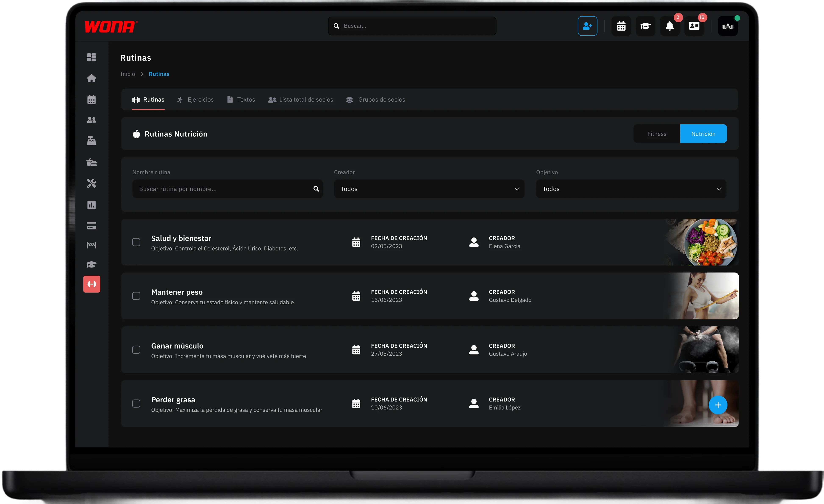Open graduation cap icon in sidebar
The height and width of the screenshot is (504, 824).
(92, 265)
